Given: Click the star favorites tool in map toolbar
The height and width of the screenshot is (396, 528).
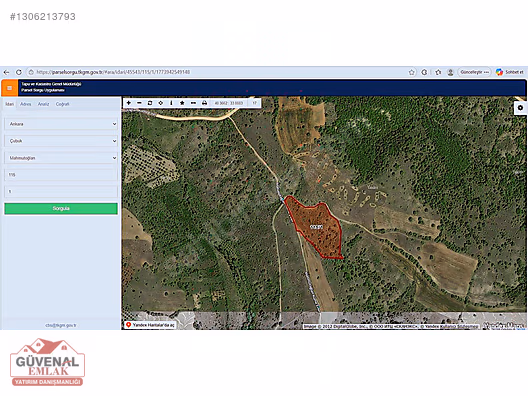Looking at the screenshot, I should [182, 103].
